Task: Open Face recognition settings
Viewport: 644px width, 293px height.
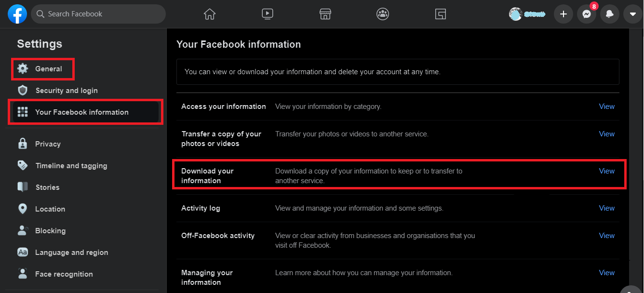Action: (x=64, y=274)
